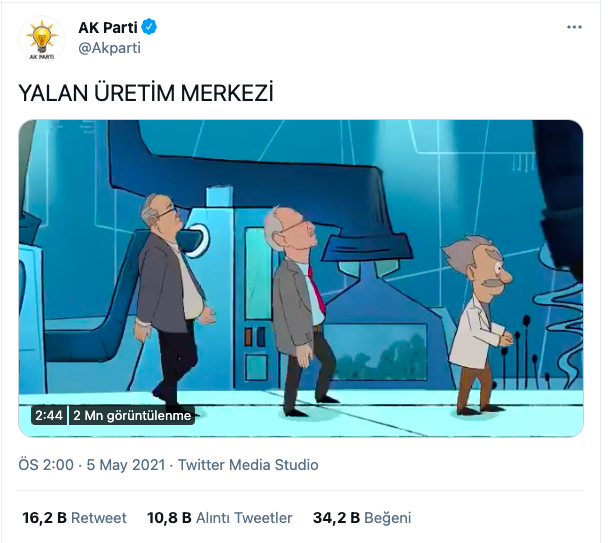Viewport: 608px width, 543px height.
Task: Click the aquarium tank in video background
Action: click(x=375, y=351)
